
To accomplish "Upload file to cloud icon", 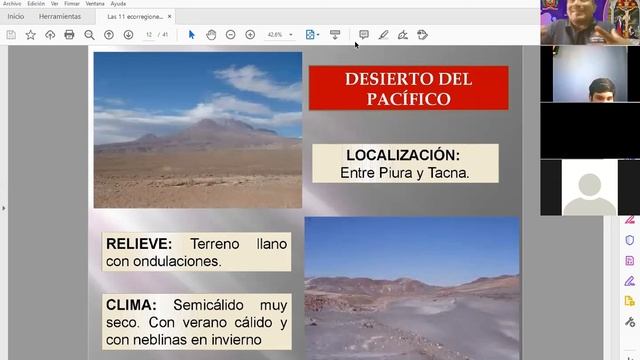I will [x=50, y=35].
